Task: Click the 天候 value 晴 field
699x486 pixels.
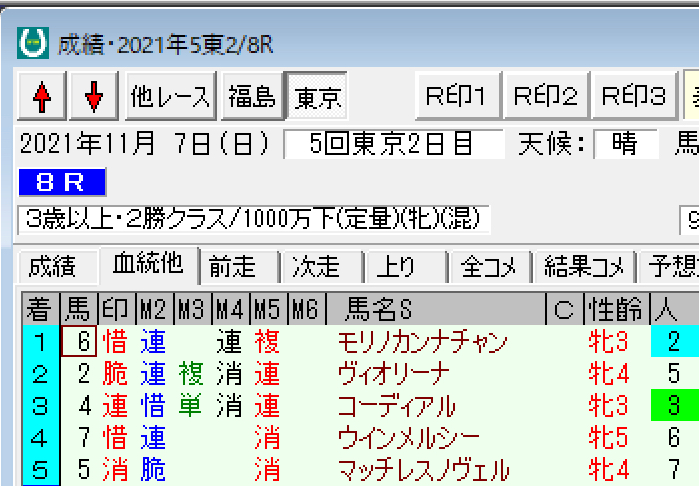Action: click(x=626, y=144)
